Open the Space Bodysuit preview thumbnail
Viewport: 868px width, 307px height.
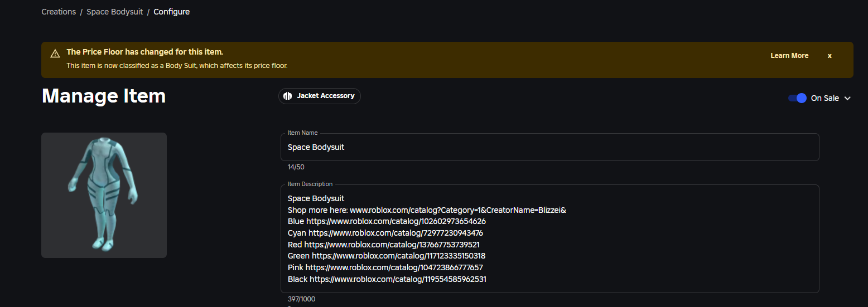pos(104,195)
